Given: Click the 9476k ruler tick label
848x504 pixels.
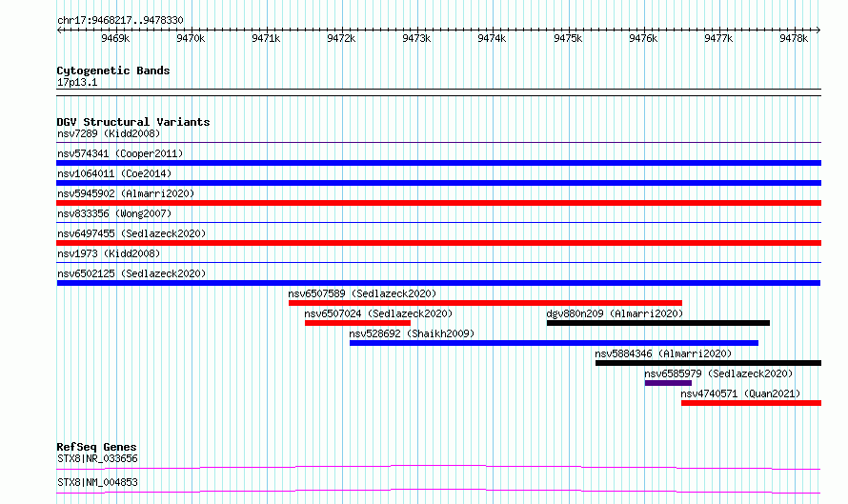Looking at the screenshot, I should click(x=643, y=38).
